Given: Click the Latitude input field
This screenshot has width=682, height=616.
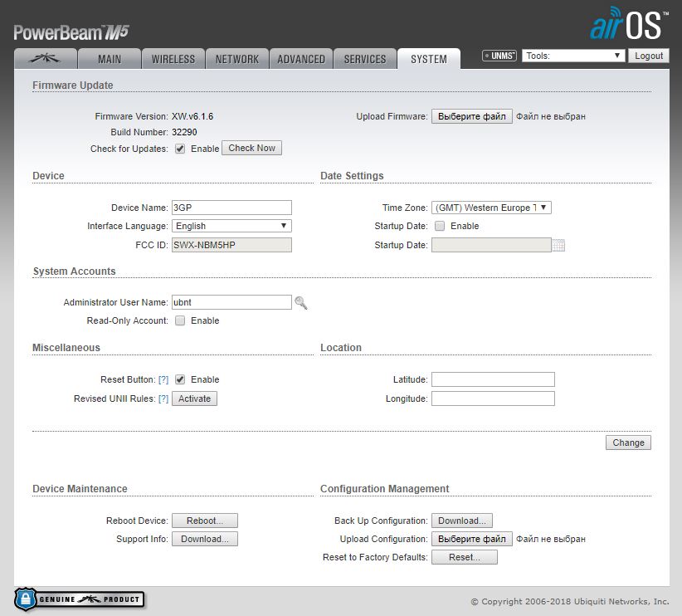Looking at the screenshot, I should coord(493,379).
